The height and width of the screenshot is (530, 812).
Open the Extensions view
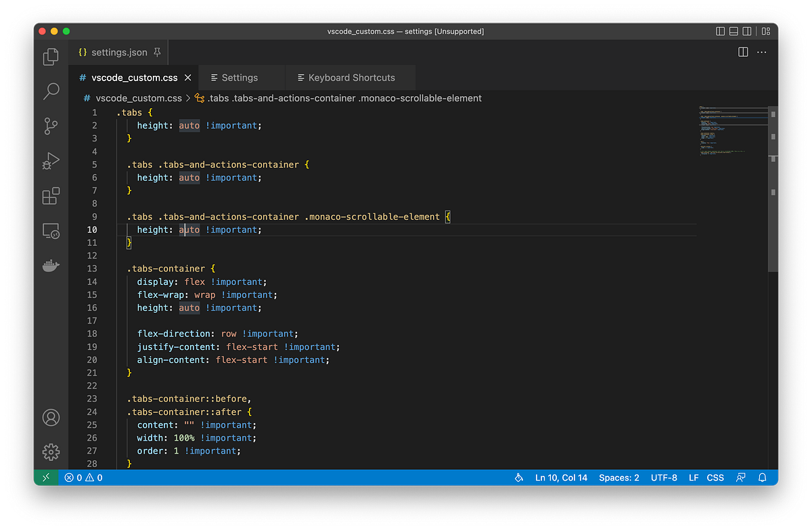click(51, 196)
